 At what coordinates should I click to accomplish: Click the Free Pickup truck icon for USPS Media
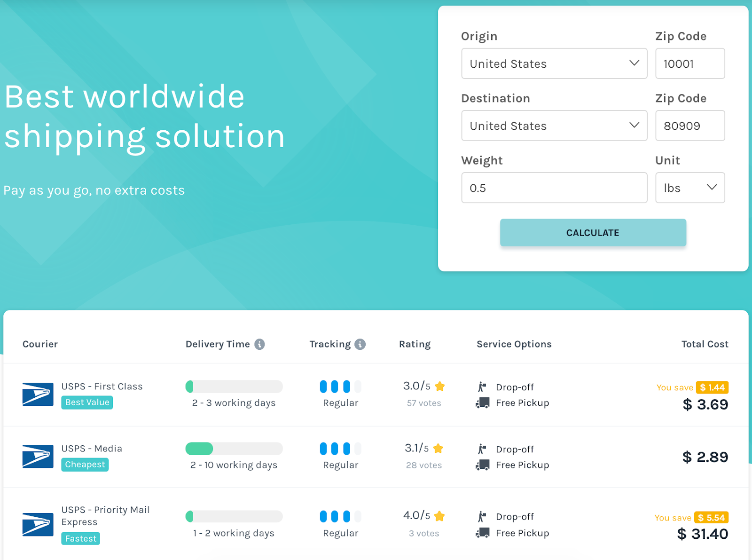(483, 465)
